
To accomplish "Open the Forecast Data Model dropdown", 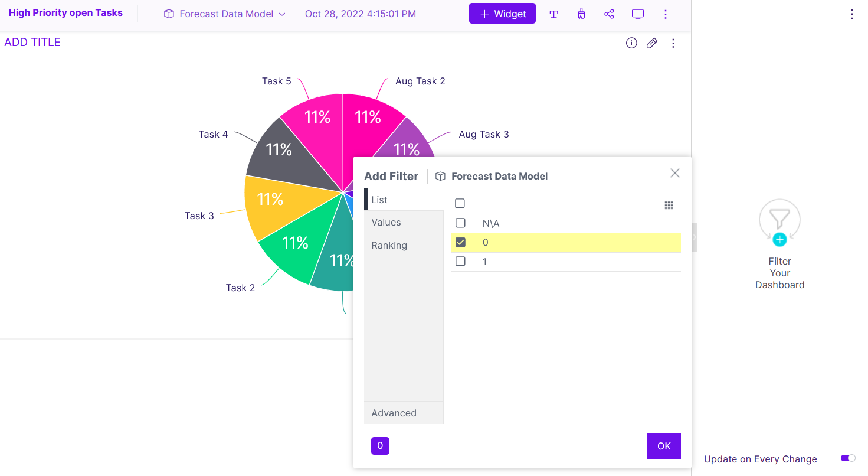I will [x=224, y=14].
